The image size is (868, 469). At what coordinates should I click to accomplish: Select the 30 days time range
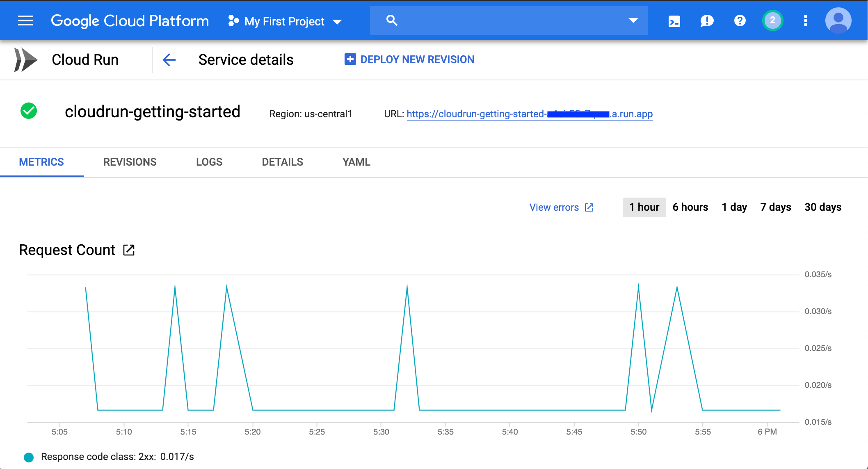coord(822,207)
